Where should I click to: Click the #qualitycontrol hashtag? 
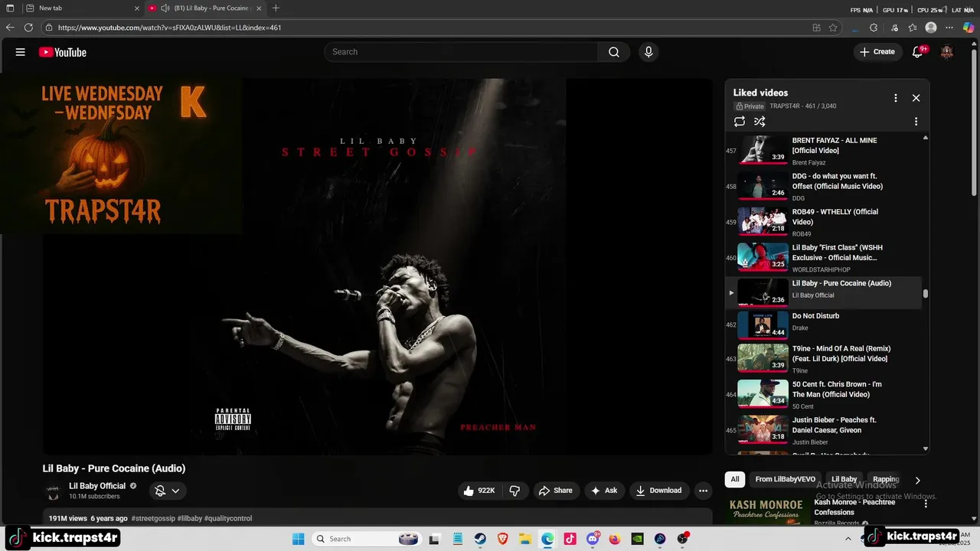[228, 518]
